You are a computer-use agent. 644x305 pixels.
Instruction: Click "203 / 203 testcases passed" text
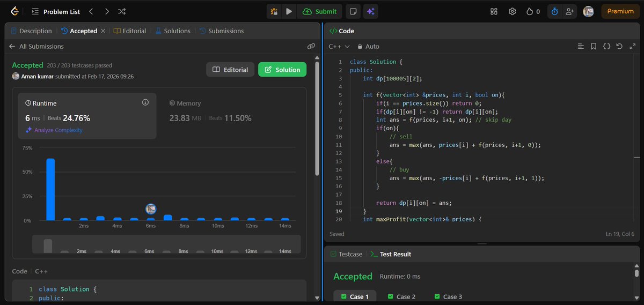pos(79,65)
